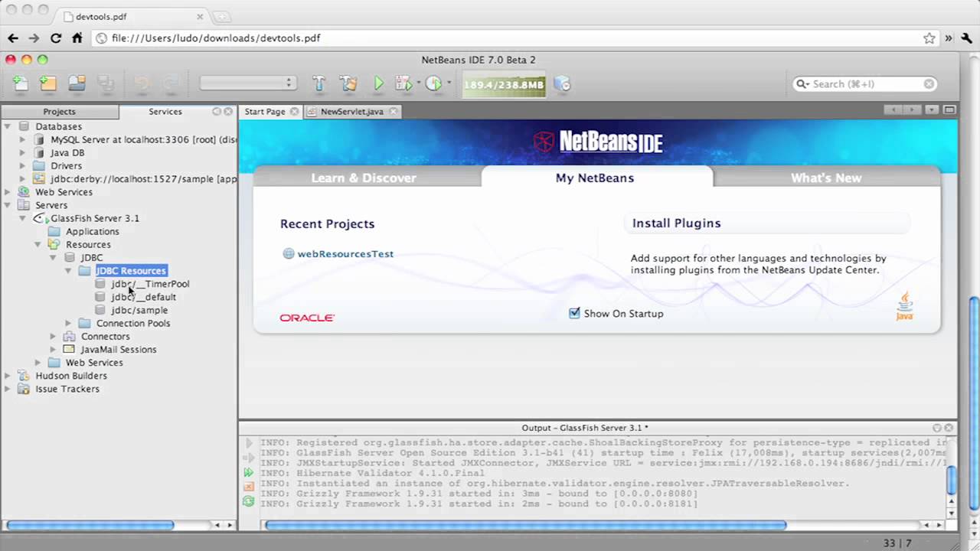
Task: Open the My NetBeans tab
Action: tap(595, 178)
